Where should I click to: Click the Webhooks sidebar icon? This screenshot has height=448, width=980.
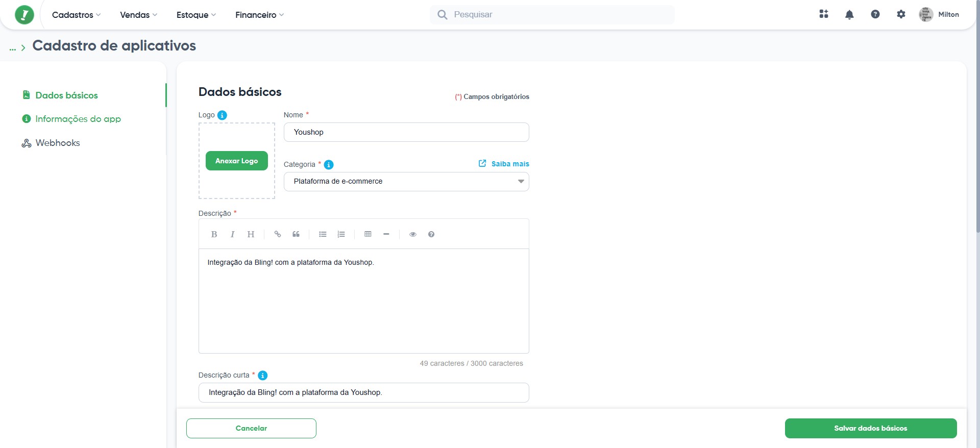coord(27,143)
